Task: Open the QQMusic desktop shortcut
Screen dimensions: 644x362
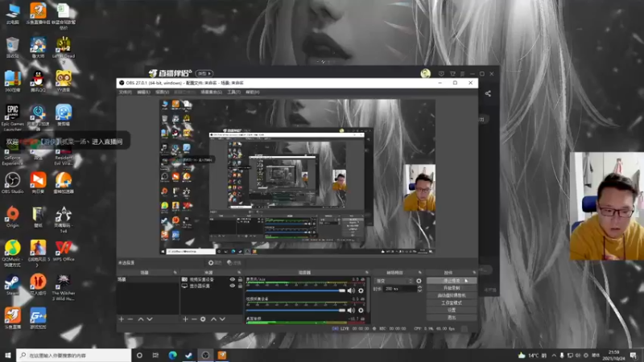Action: coord(12,253)
